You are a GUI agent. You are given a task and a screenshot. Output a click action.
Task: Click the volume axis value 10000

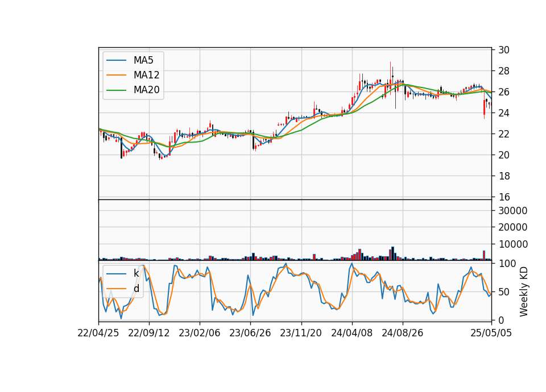[x=512, y=244]
